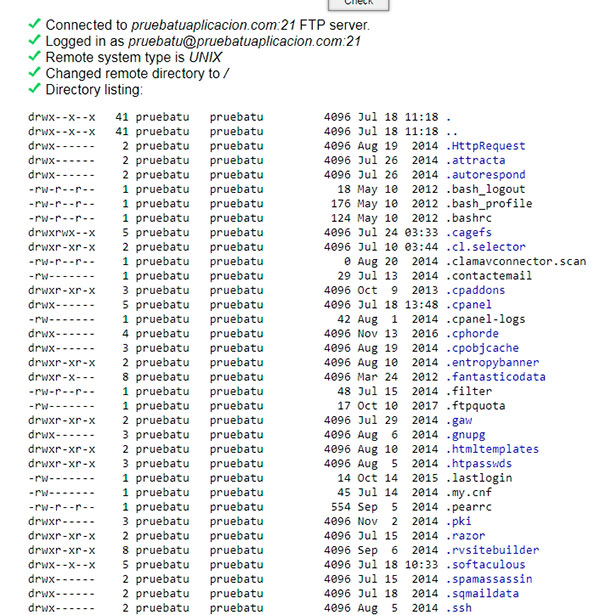The height and width of the screenshot is (615, 600).
Task: Open the .gnupg directory link
Action: (x=465, y=435)
